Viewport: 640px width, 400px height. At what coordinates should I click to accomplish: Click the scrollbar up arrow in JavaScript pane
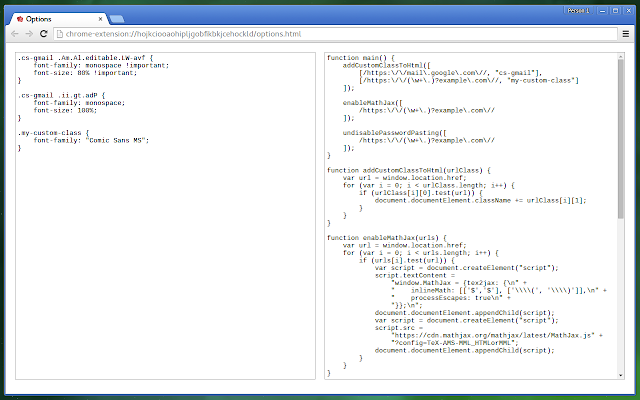pos(621,56)
